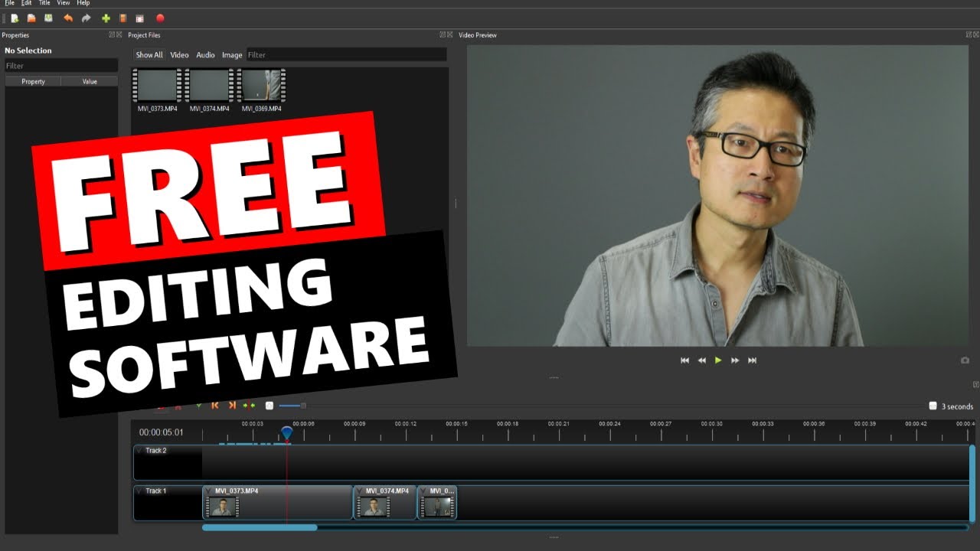The height and width of the screenshot is (551, 980).
Task: Click the grey Redo arrow icon
Action: (86, 18)
